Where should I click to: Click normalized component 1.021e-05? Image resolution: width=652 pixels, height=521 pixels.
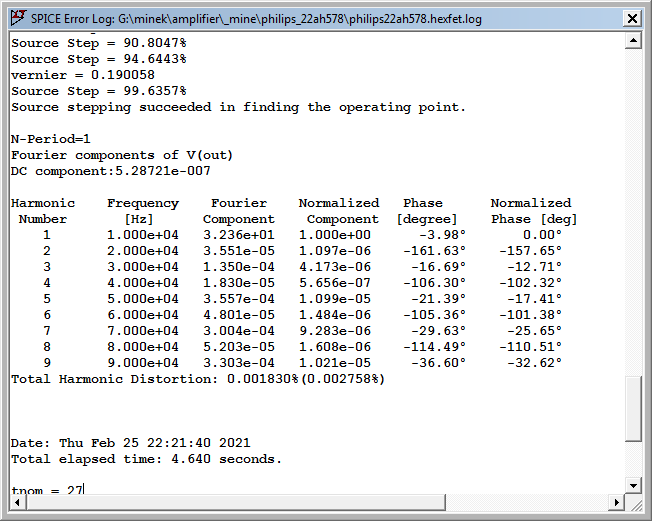335,363
